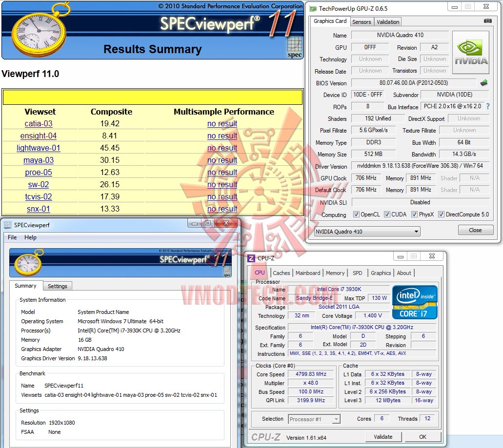Click the CPU-Z title bar Z icon
The height and width of the screenshot is (448, 503).
point(252,258)
